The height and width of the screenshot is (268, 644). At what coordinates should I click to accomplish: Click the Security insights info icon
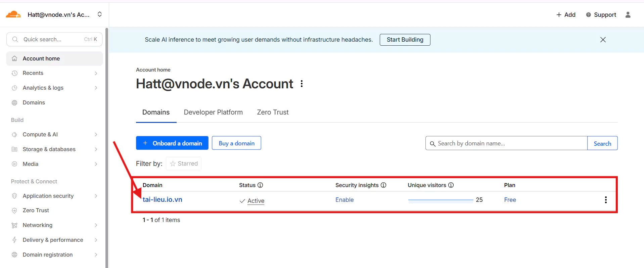click(x=383, y=185)
